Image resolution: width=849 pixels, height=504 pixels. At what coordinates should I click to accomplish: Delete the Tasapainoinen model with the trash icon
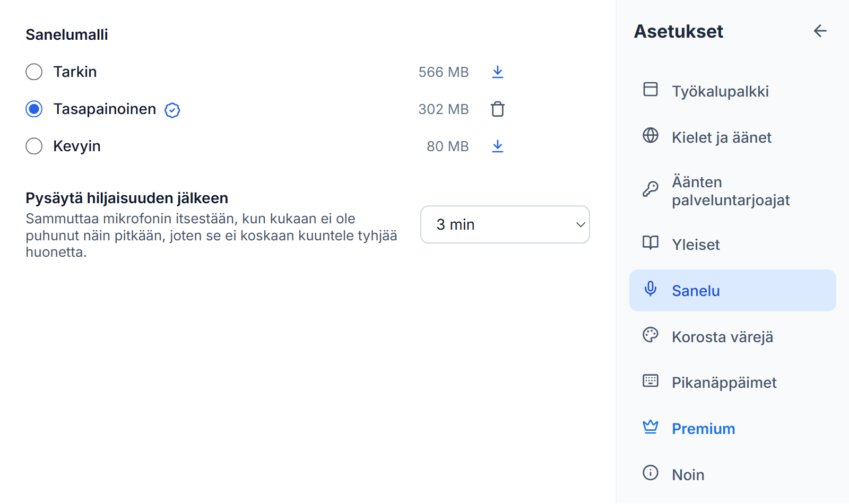pyautogui.click(x=497, y=109)
